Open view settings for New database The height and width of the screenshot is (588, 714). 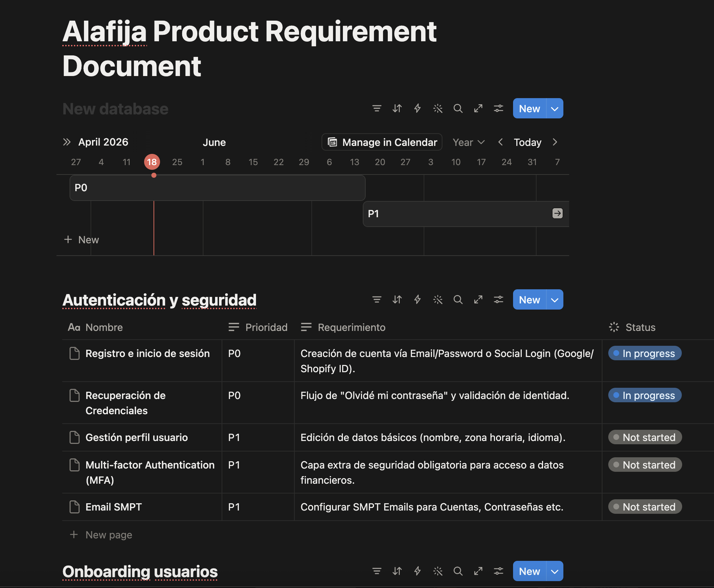tap(499, 108)
